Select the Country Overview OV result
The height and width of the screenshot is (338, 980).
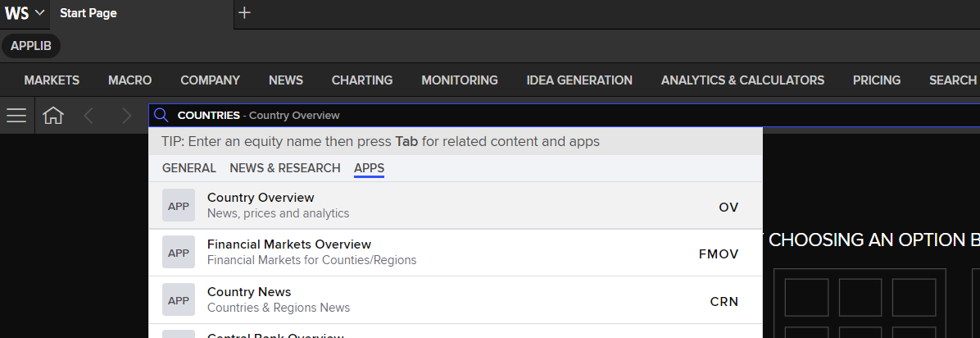point(456,205)
